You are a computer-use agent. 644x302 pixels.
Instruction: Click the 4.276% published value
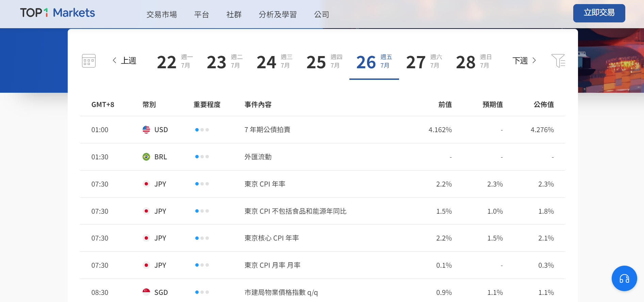click(542, 130)
